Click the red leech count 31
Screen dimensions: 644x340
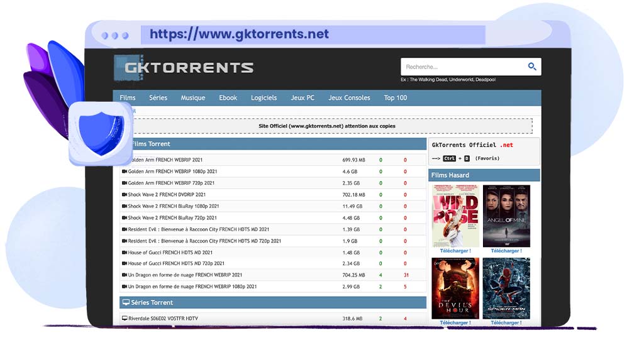click(x=406, y=275)
